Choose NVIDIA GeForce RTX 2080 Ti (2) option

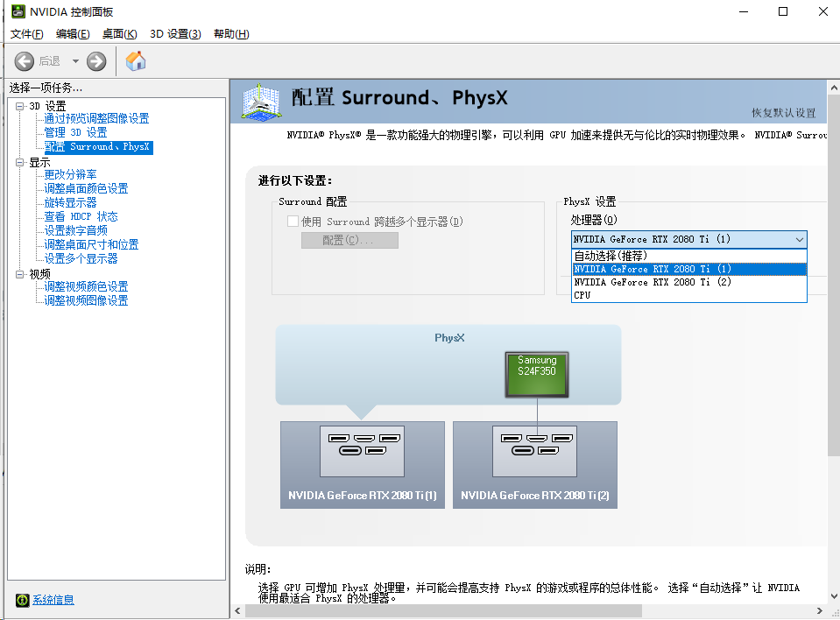[689, 282]
